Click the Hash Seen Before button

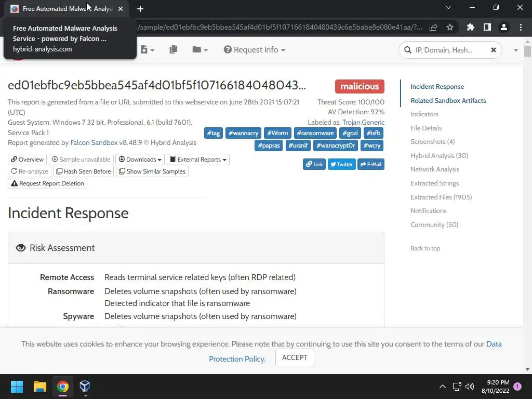click(x=84, y=171)
